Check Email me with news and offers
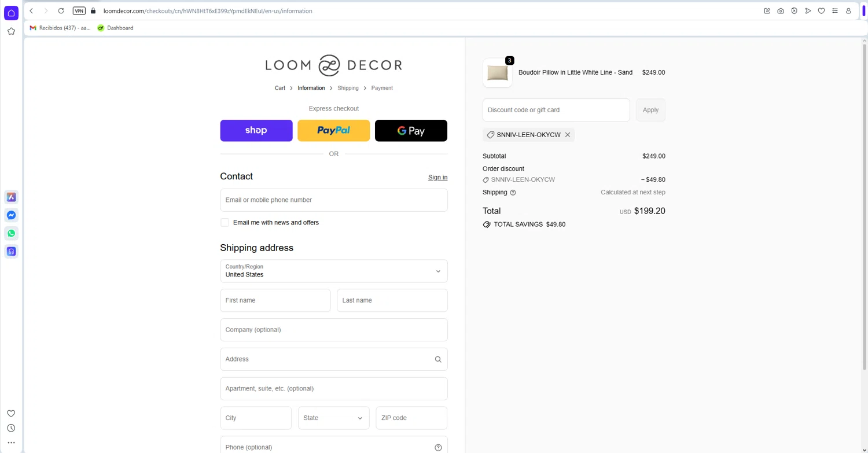Image resolution: width=868 pixels, height=453 pixels. pyautogui.click(x=225, y=223)
